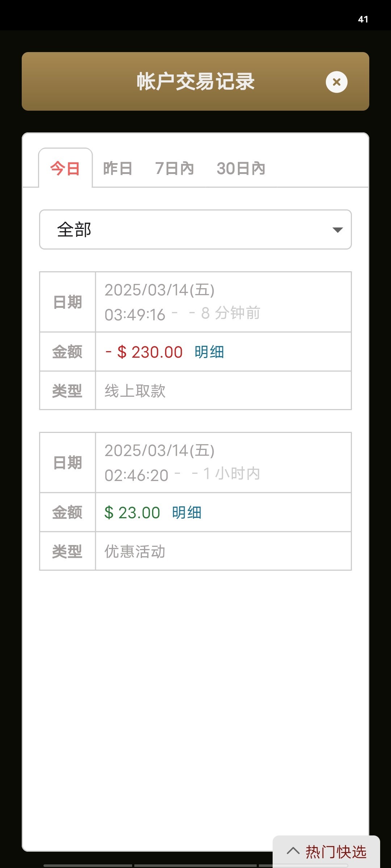391x868 pixels.
Task: Click the 02:46:20 transaction date cell
Action: (223, 463)
